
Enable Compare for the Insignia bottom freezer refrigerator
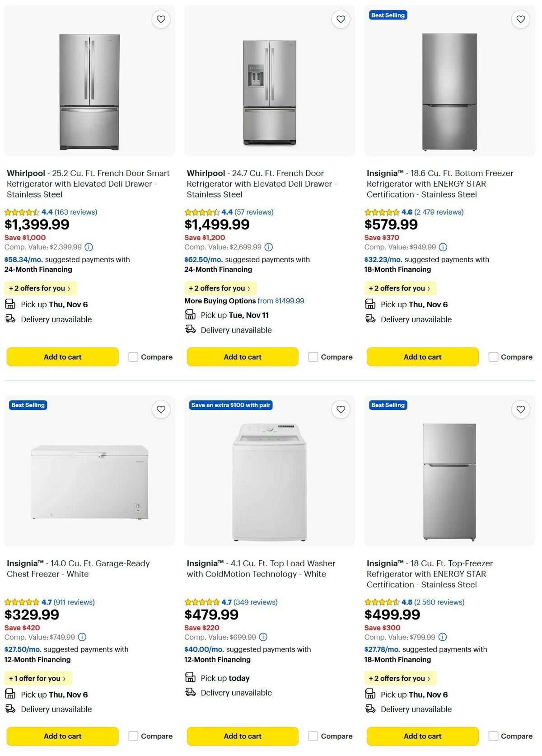point(493,357)
